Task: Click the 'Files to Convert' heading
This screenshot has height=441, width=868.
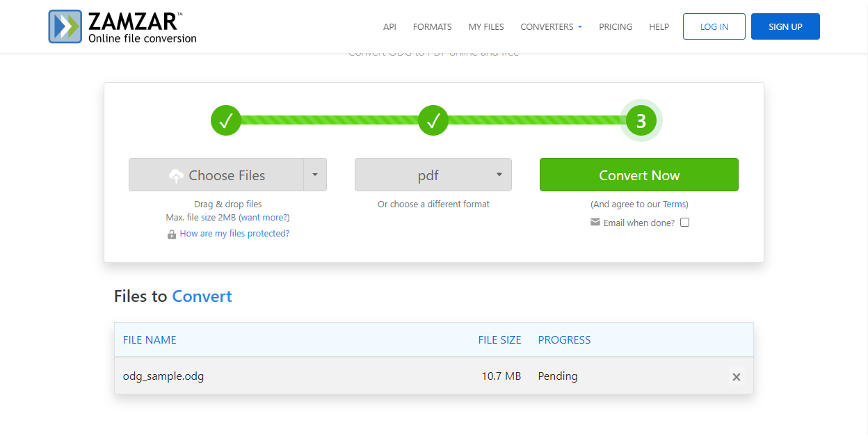Action: click(173, 296)
